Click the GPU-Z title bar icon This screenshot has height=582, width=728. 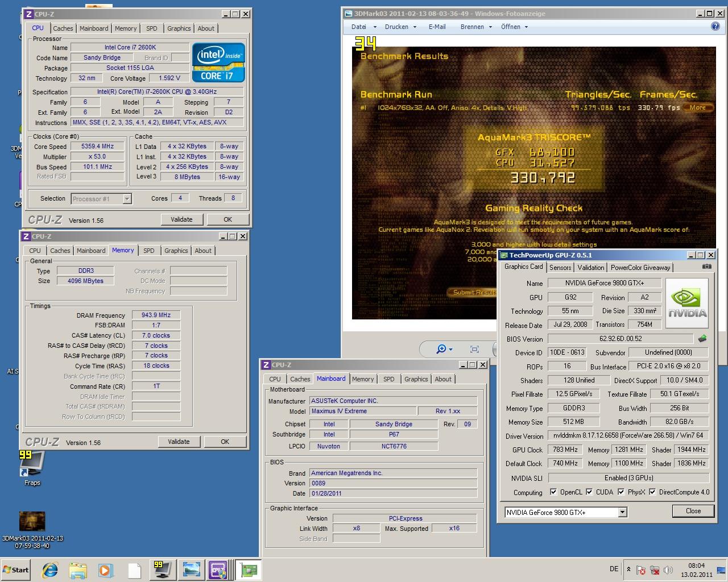pyautogui.click(x=503, y=255)
